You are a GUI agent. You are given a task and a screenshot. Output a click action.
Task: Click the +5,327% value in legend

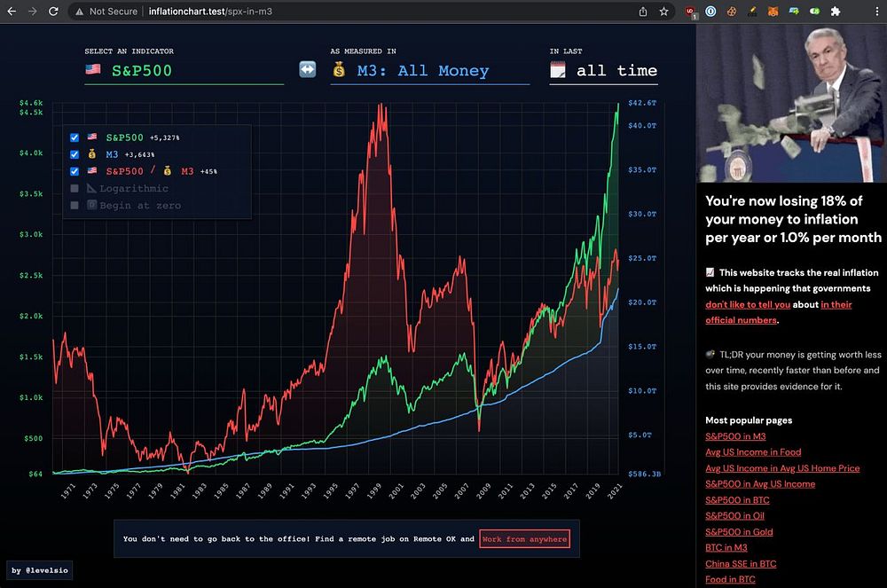[165, 138]
